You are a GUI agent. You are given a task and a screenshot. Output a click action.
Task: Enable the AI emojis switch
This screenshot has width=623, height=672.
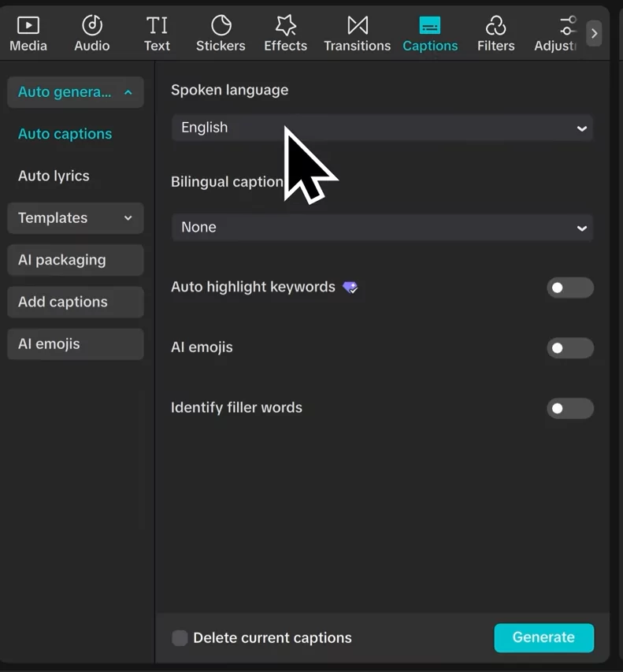click(570, 348)
